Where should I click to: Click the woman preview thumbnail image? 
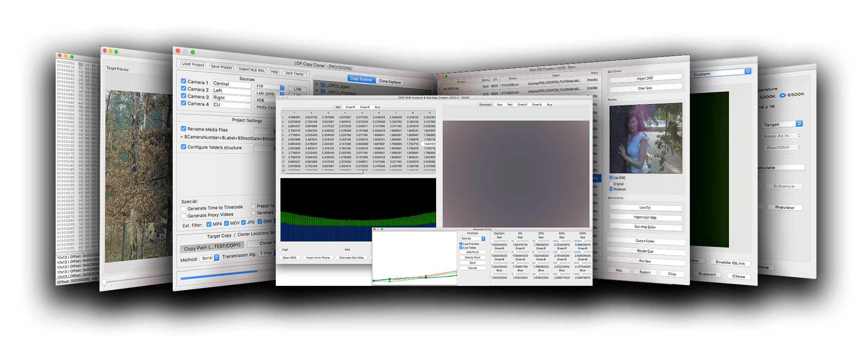click(x=646, y=138)
